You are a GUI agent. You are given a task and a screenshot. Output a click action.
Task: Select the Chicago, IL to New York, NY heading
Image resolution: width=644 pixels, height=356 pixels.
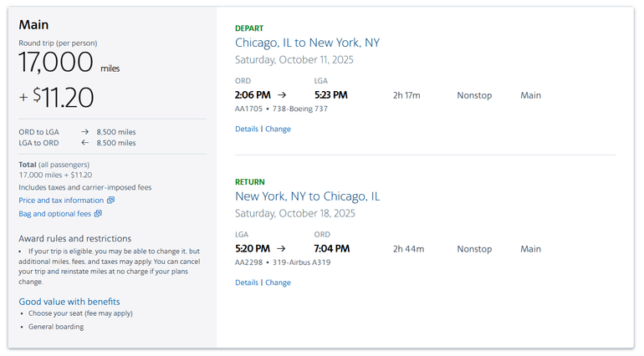tap(307, 43)
